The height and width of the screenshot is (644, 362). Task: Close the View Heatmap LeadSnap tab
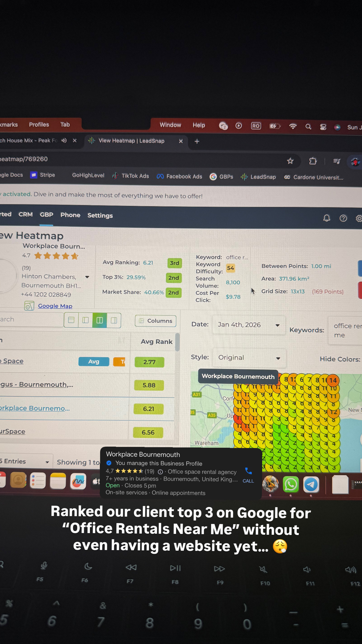pos(181,141)
